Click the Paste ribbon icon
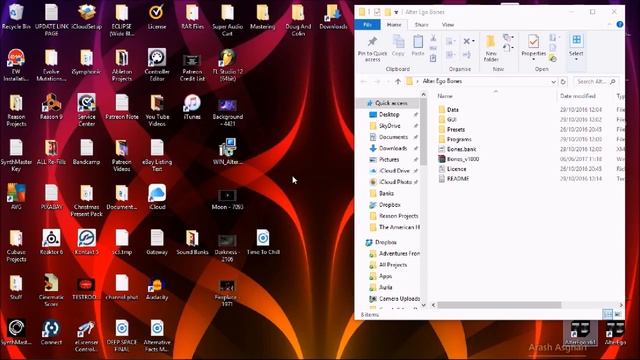640x360 pixels. pos(418,46)
